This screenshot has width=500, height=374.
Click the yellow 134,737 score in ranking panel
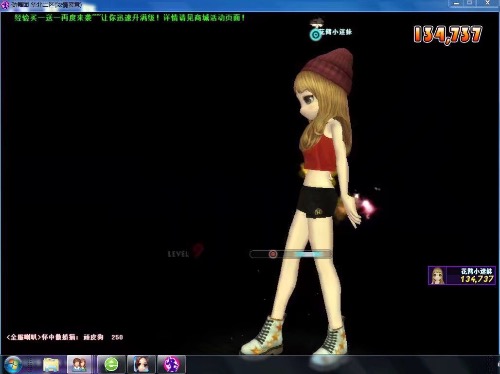477,279
